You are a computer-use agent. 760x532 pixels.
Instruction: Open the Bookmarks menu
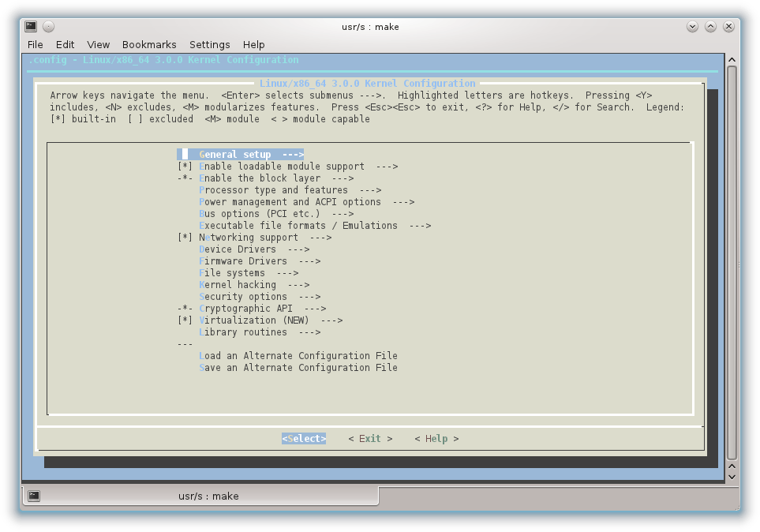coord(149,45)
